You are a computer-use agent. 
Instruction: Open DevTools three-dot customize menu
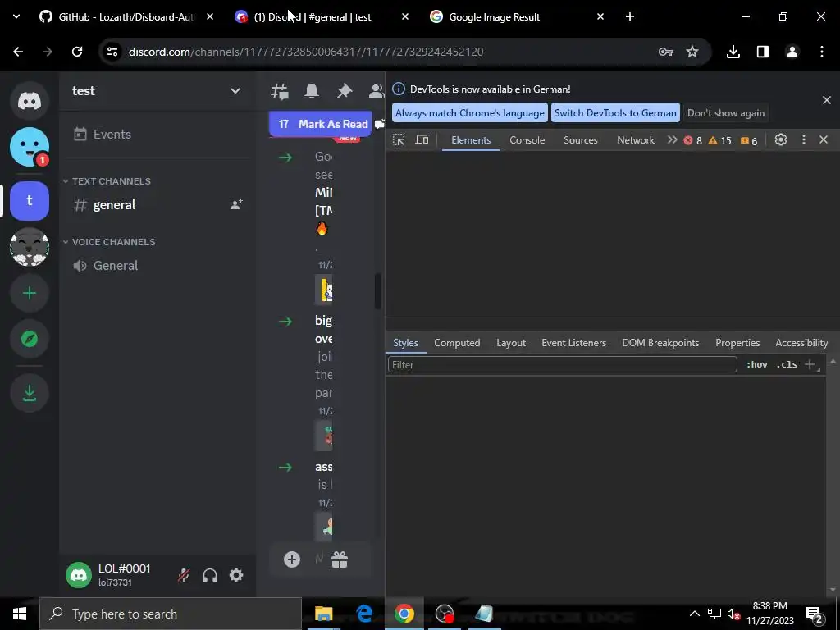804,139
